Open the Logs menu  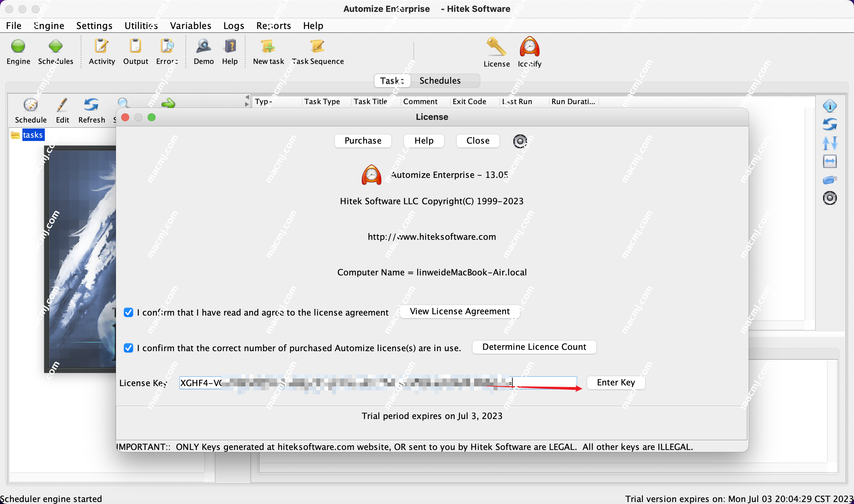[x=234, y=25]
